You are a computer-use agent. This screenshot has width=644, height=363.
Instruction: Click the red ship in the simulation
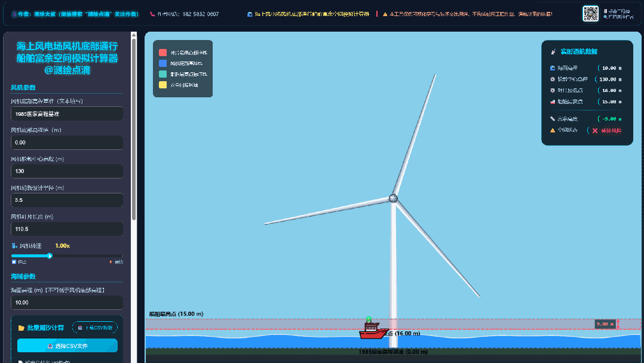point(373,330)
